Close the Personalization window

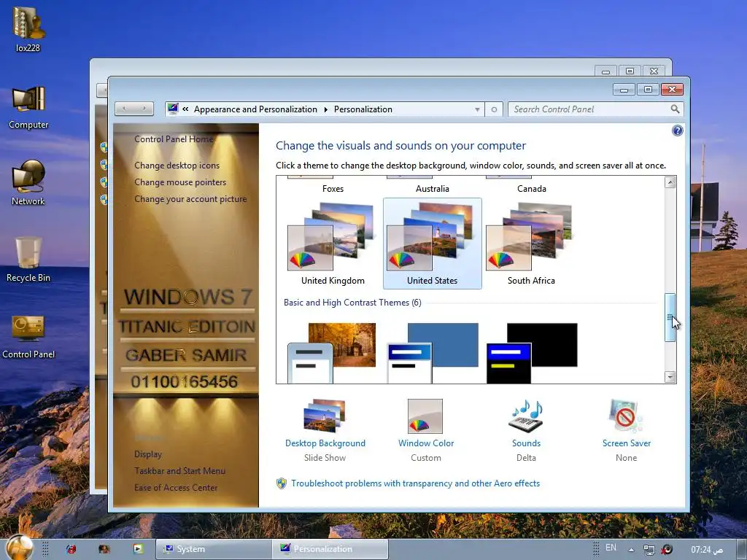point(672,90)
